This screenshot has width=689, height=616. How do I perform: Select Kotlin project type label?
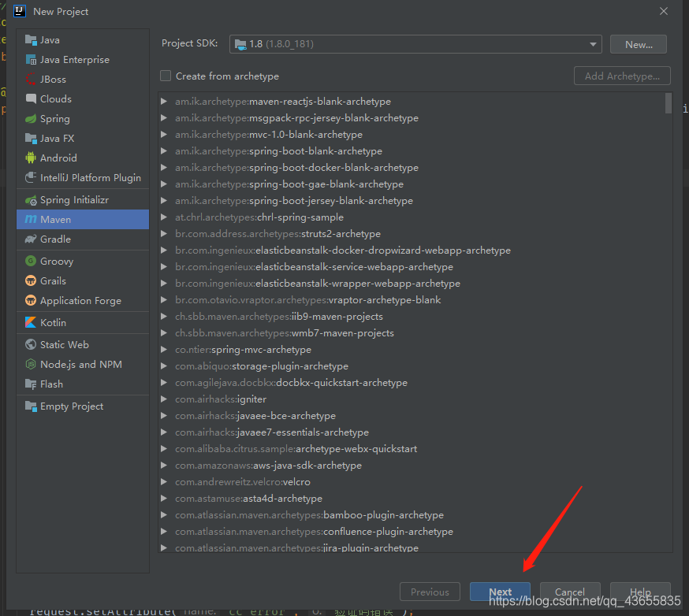(x=53, y=322)
